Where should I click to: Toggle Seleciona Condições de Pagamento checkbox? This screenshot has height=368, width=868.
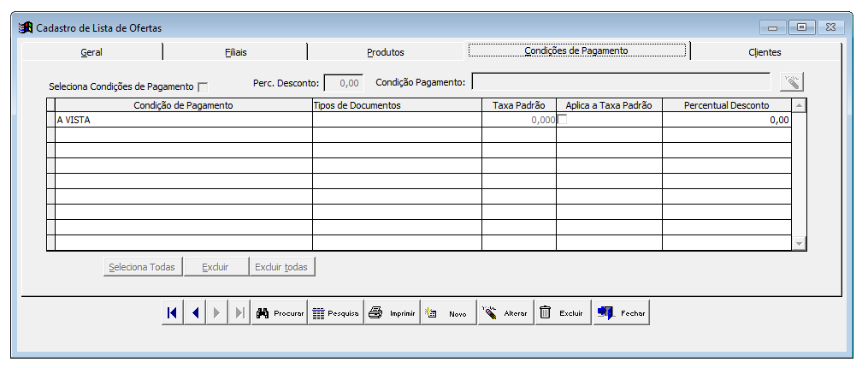tap(203, 87)
